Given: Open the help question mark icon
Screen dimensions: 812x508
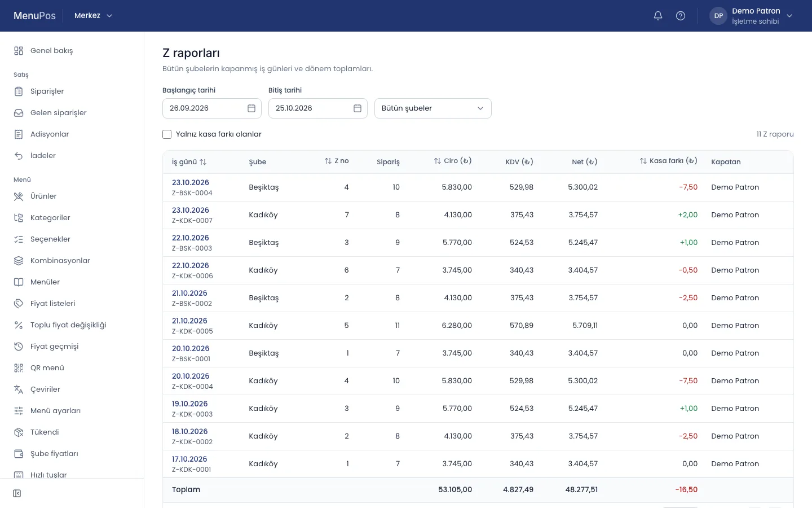Looking at the screenshot, I should 681,16.
